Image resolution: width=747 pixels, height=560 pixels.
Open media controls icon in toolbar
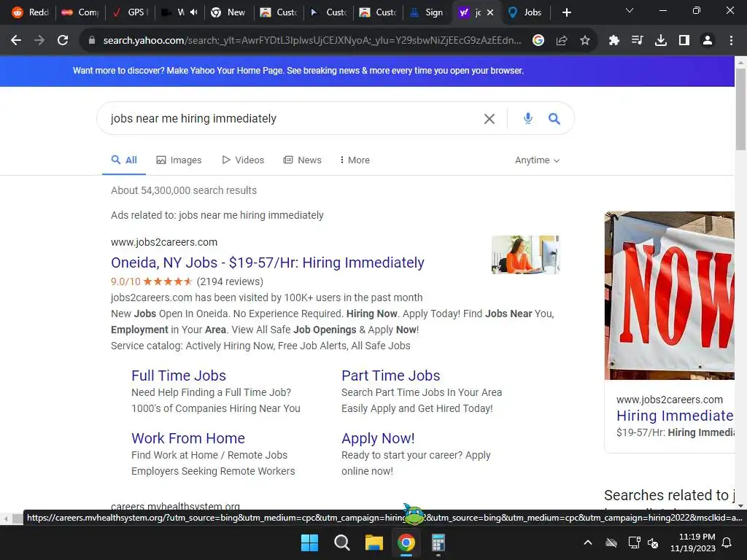point(638,41)
